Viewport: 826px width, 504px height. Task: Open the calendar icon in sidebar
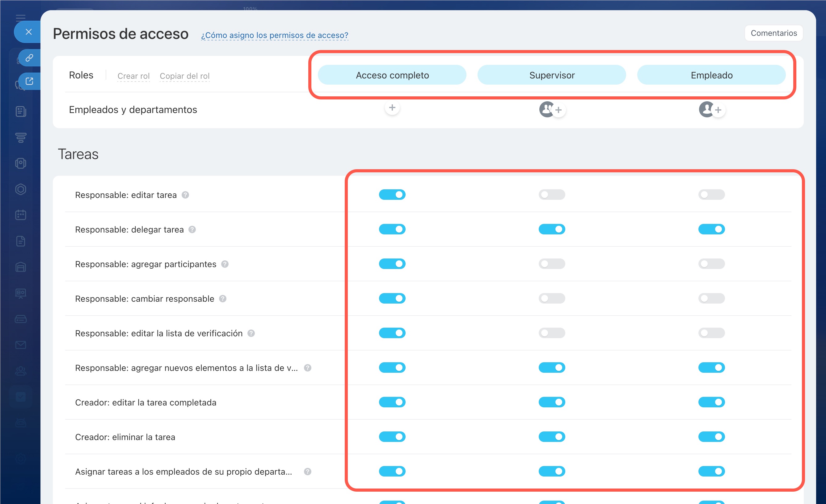pos(21,215)
